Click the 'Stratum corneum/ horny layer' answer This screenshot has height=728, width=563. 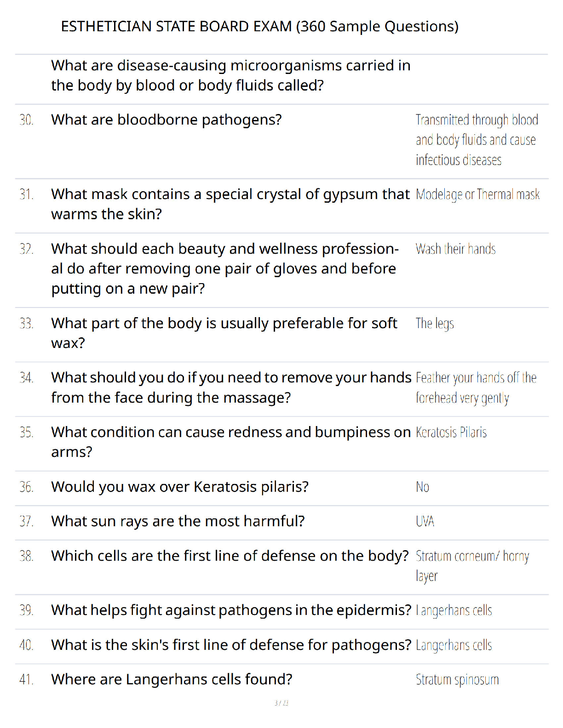pos(472,566)
